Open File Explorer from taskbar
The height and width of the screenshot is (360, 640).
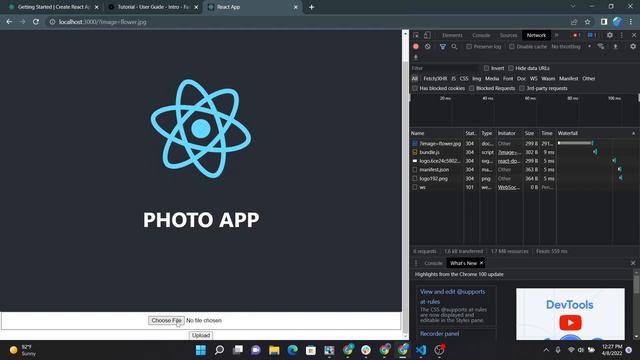274,350
